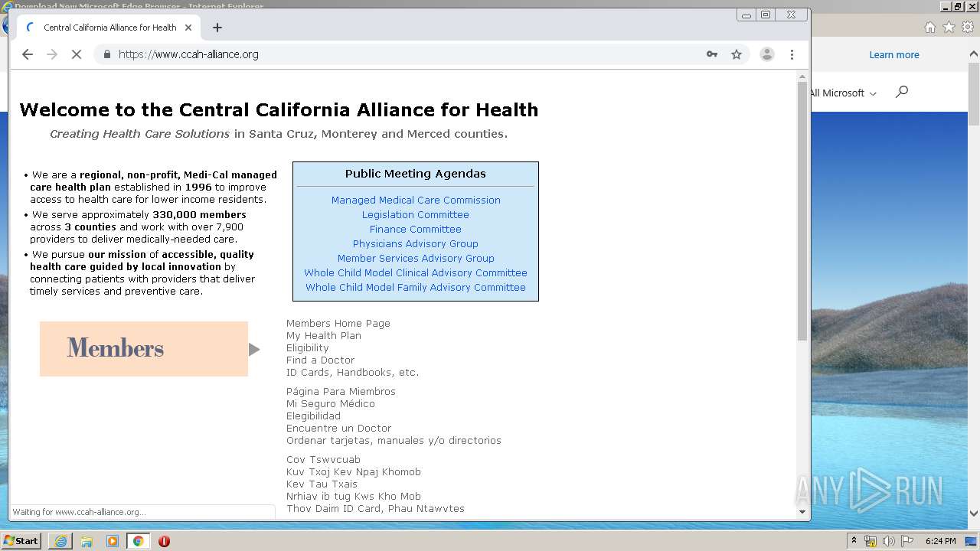Click the address bar URL field

pyautogui.click(x=406, y=54)
